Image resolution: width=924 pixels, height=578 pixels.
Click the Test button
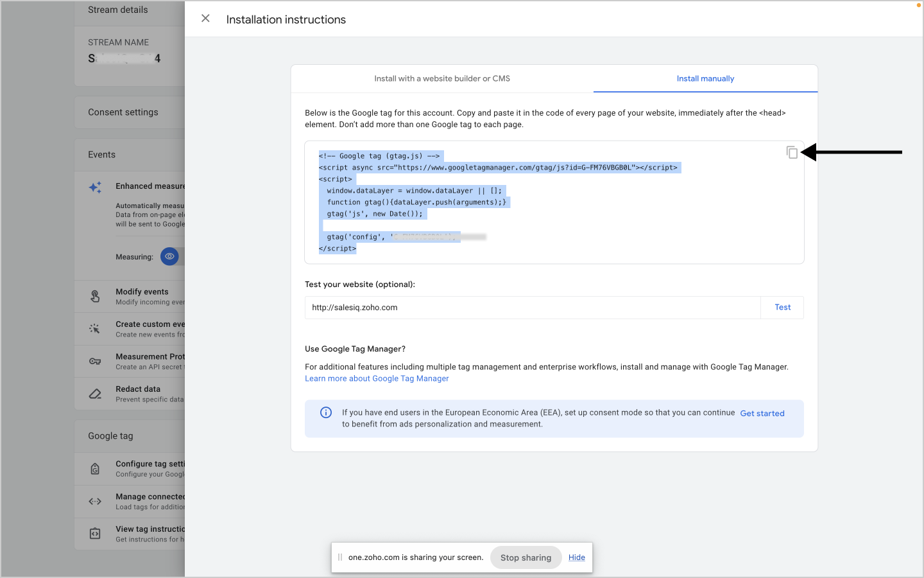[x=782, y=308]
